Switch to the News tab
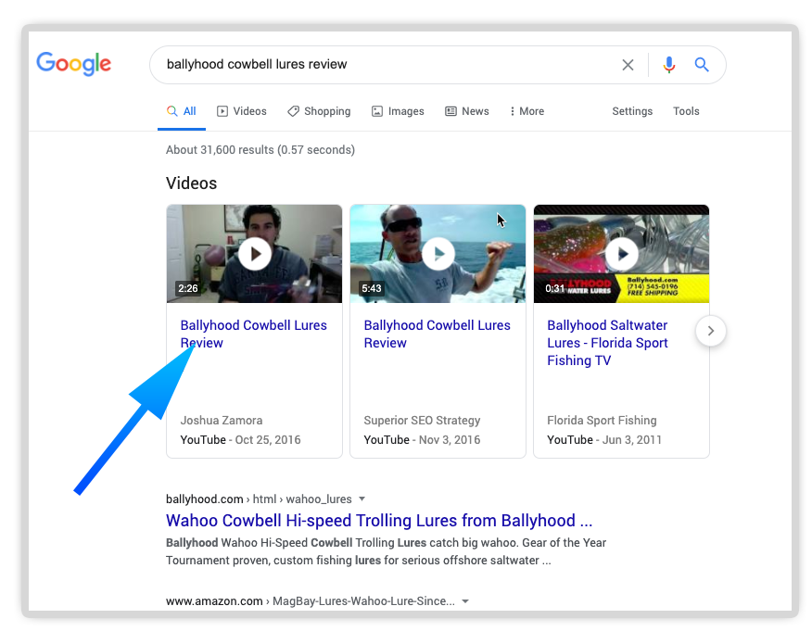Screen dimensions: 812x644 467,111
